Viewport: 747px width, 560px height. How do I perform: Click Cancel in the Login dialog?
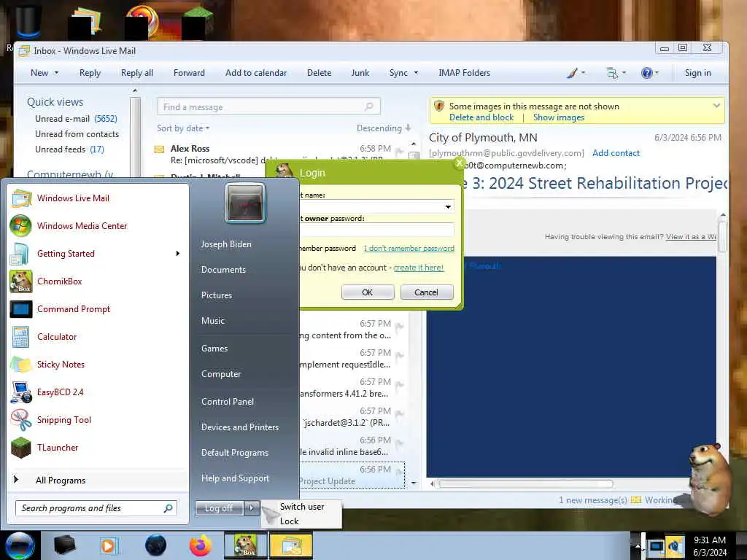(x=426, y=292)
